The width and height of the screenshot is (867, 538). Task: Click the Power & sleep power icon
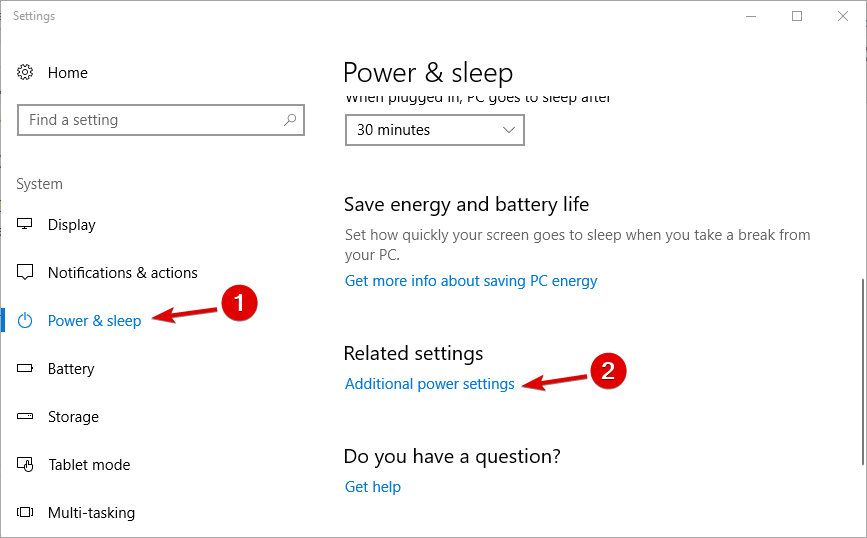click(x=26, y=321)
